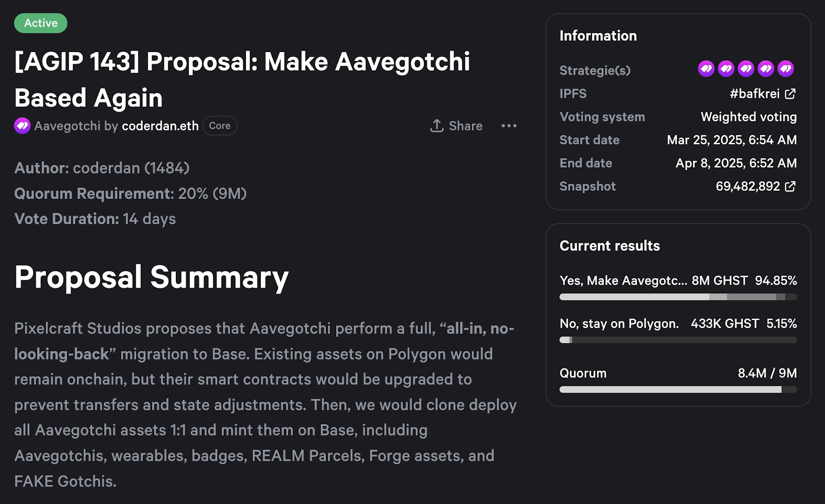Click the first strategy icon
The image size is (825, 504).
(x=706, y=69)
